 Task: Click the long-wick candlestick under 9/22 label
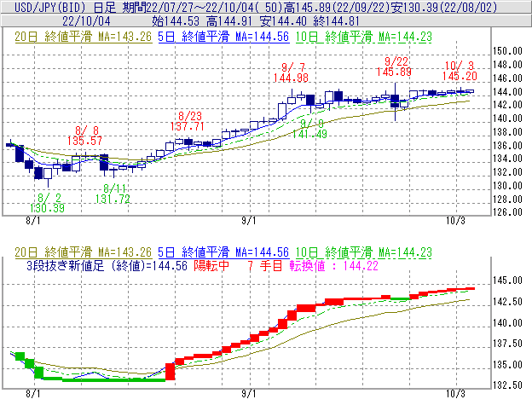(395, 101)
